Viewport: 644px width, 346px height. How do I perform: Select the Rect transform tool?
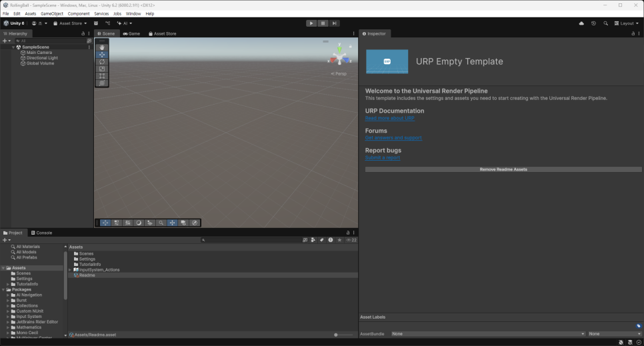click(x=102, y=76)
